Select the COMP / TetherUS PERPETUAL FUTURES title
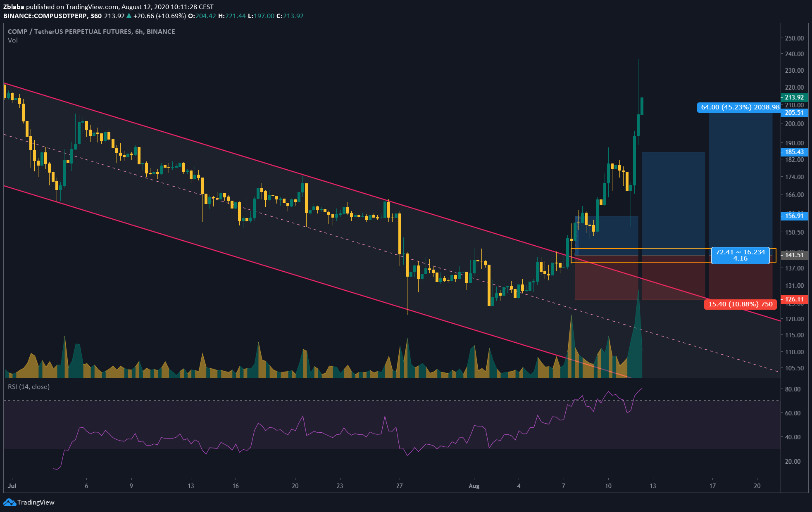The image size is (812, 512). (x=91, y=31)
